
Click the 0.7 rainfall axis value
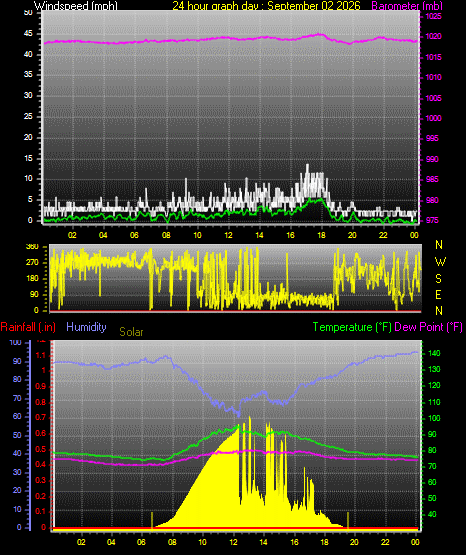41,417
